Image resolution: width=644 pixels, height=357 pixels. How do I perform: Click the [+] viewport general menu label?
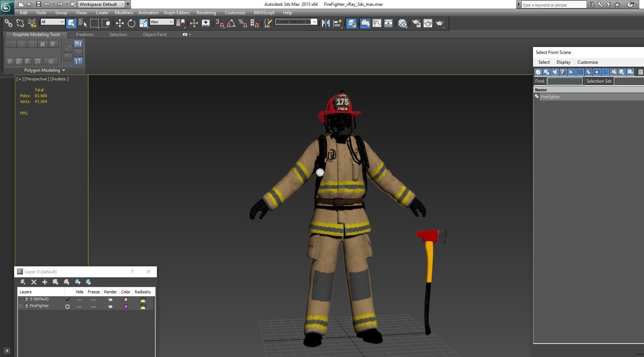[x=20, y=79]
